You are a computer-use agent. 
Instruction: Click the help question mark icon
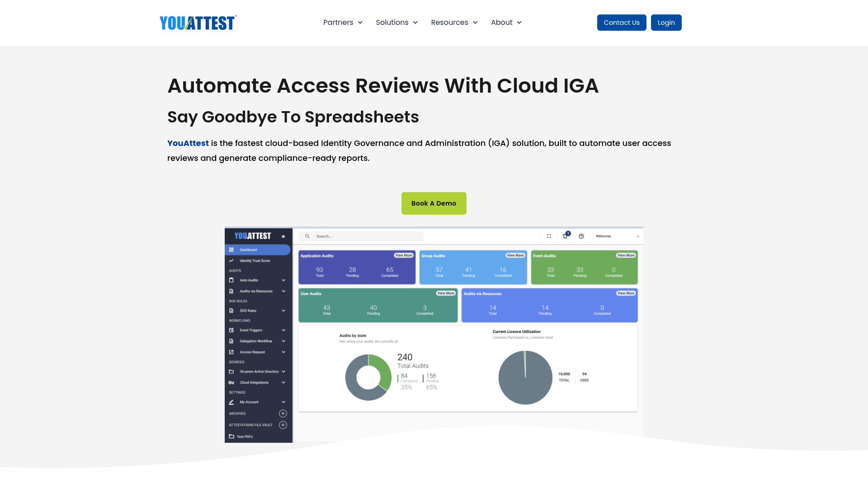coord(581,236)
